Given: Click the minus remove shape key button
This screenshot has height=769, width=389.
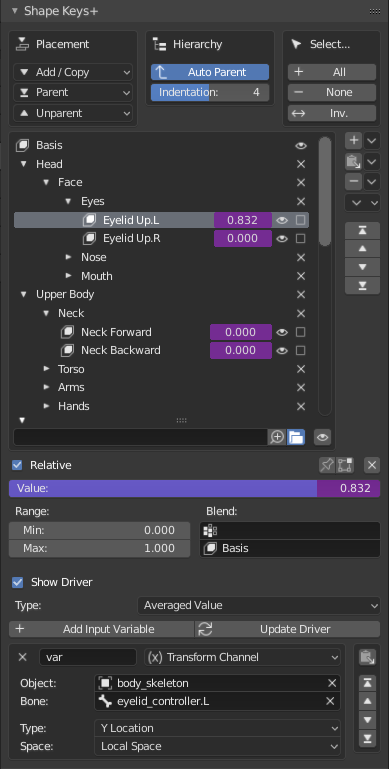Looking at the screenshot, I should (x=353, y=181).
